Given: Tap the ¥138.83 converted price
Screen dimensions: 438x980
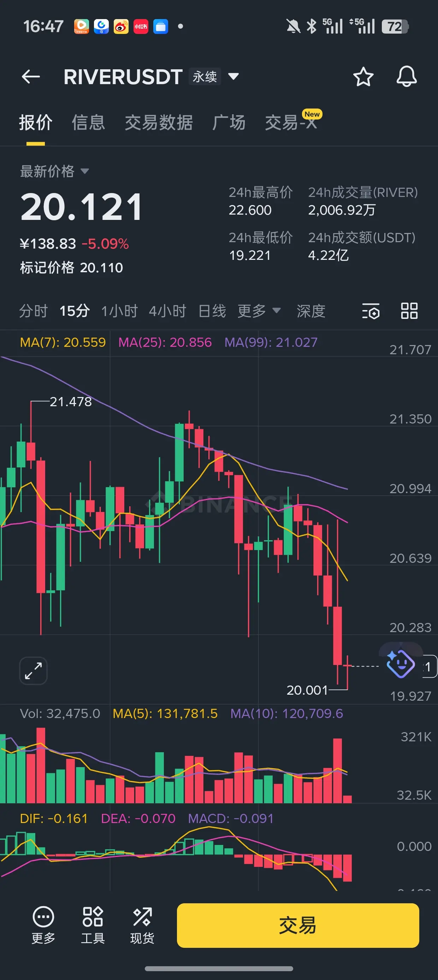Looking at the screenshot, I should [x=48, y=244].
